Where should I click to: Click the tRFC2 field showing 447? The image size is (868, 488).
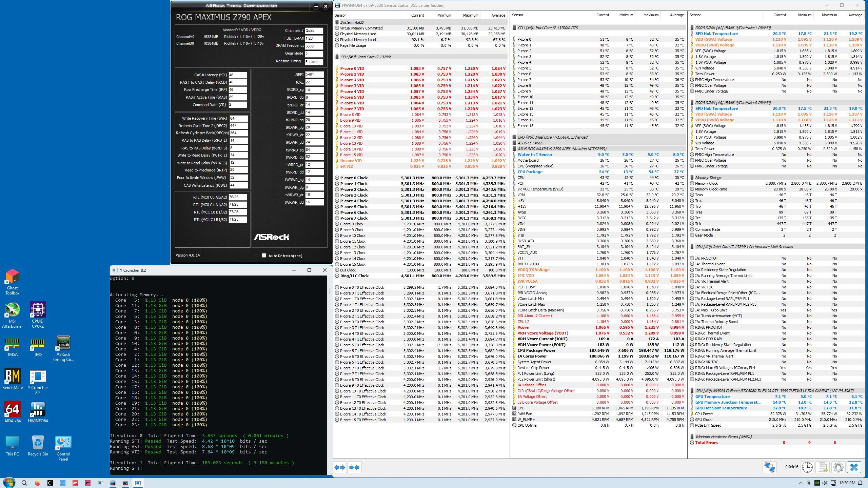pos(239,126)
